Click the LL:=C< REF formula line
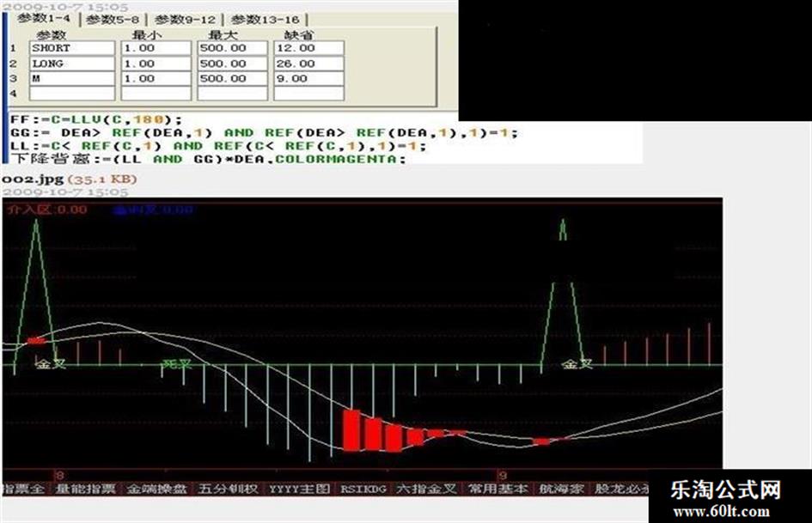Viewport: 812px width, 523px height. [x=218, y=147]
